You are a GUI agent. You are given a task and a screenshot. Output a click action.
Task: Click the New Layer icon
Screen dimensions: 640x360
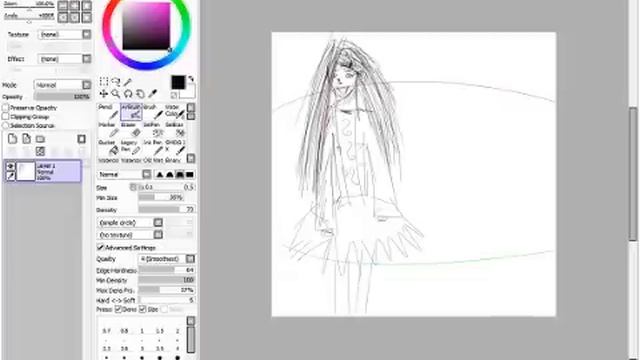12,139
